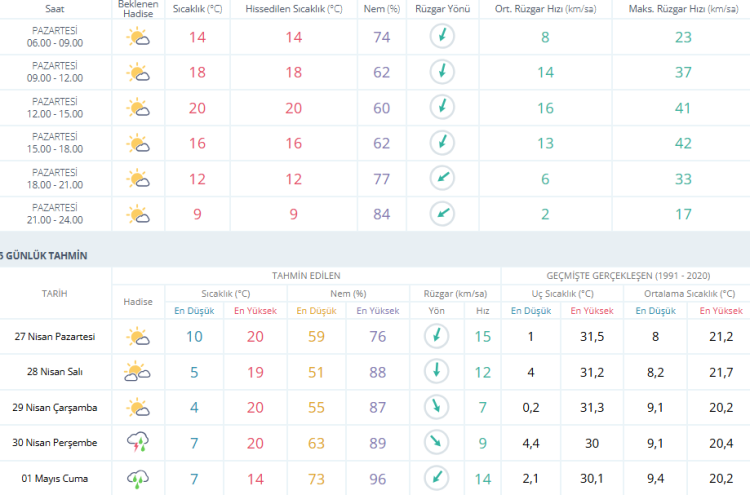Click wind direction arrow for 18.00-21.00
Screen dimensions: 750x495
tap(440, 178)
